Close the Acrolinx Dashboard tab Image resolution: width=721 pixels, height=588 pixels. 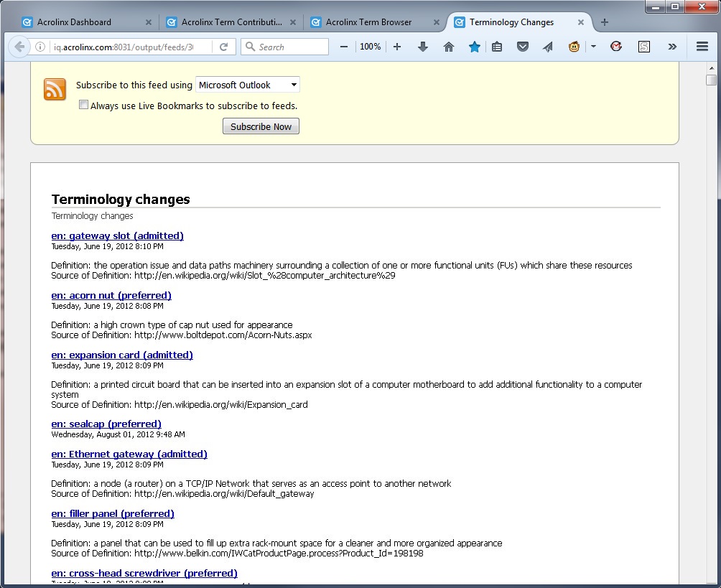click(x=149, y=22)
